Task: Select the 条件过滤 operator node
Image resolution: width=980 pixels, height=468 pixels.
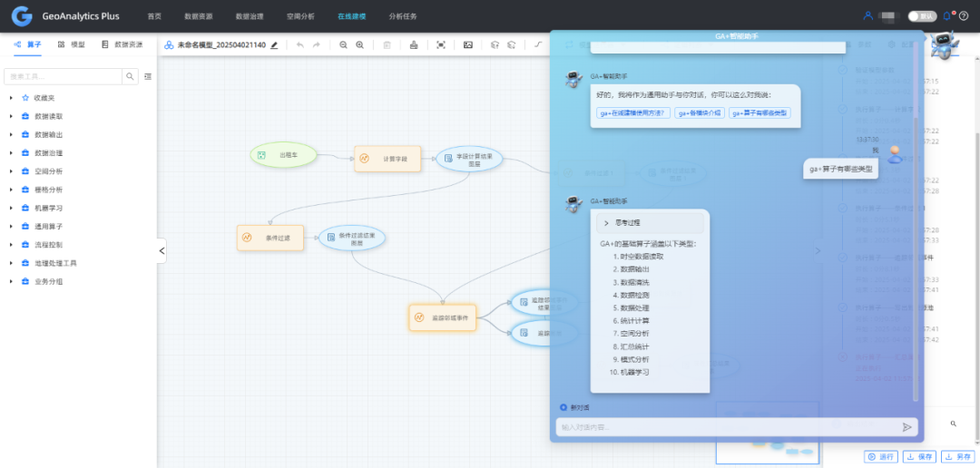Action: tap(270, 238)
